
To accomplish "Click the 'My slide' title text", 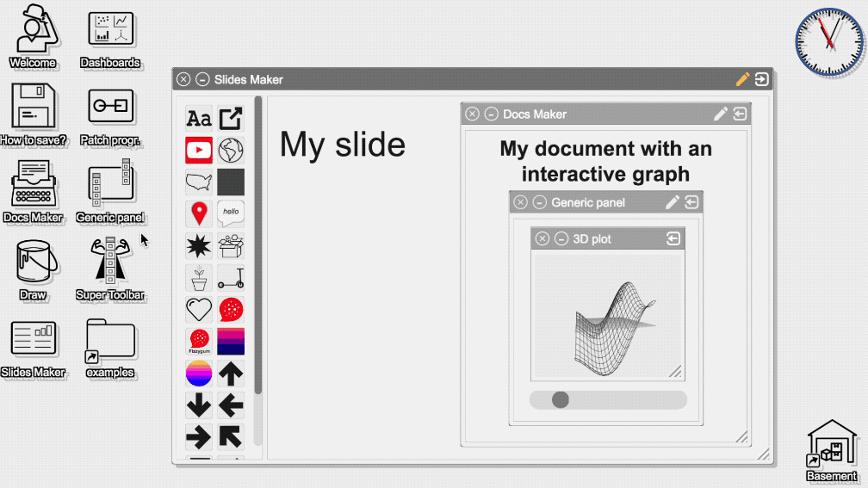I will (343, 144).
